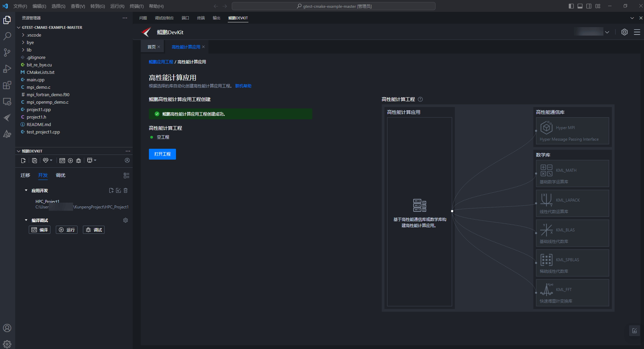Toggle the bottom panel layout icon
The width and height of the screenshot is (644, 349).
pos(580,6)
